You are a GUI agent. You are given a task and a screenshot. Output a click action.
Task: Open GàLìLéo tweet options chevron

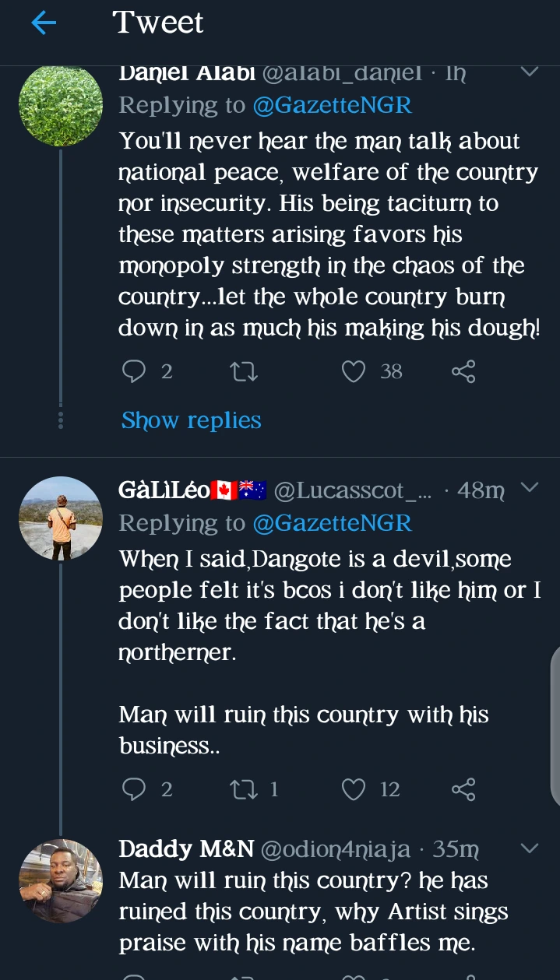(529, 488)
